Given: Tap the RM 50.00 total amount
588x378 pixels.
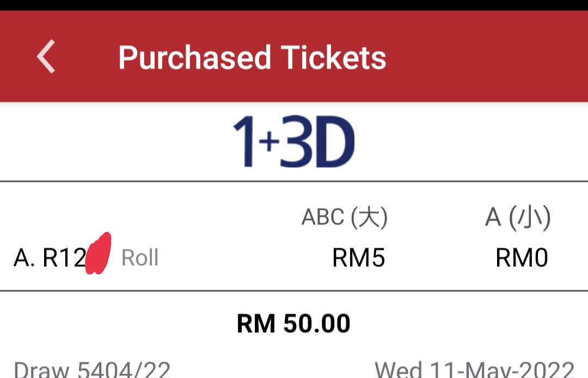Looking at the screenshot, I should (293, 323).
